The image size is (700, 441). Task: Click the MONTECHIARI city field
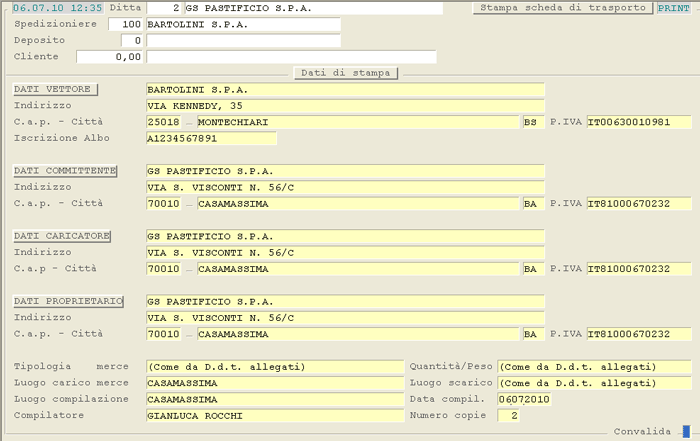coord(358,122)
